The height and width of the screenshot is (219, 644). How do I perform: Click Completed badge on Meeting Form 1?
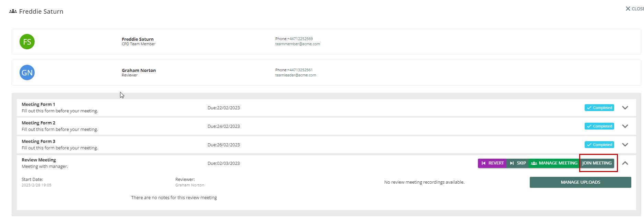(x=599, y=108)
